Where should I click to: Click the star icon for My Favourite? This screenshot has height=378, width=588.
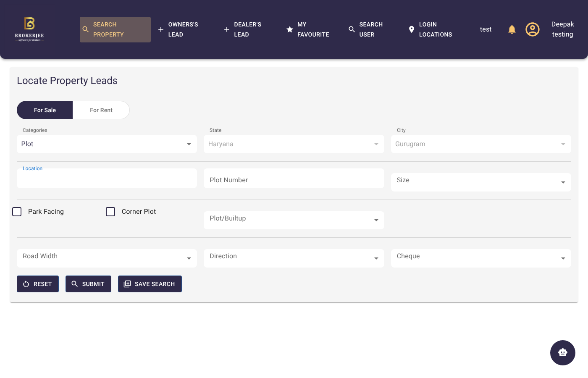pos(290,29)
